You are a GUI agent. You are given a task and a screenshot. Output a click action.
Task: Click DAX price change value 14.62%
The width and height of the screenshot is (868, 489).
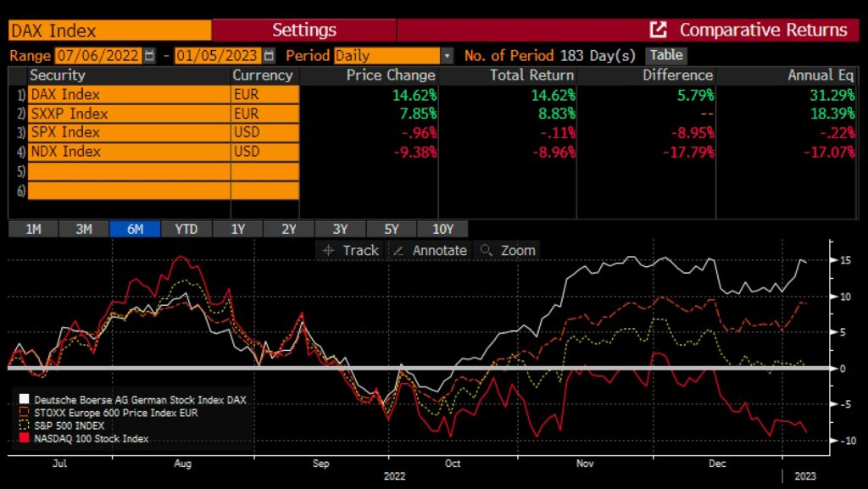pos(415,95)
